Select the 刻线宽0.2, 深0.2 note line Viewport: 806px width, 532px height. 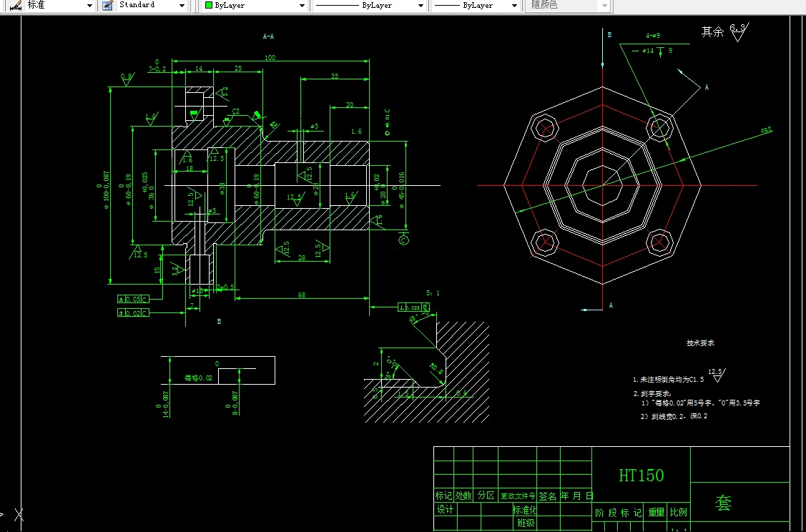coord(674,416)
